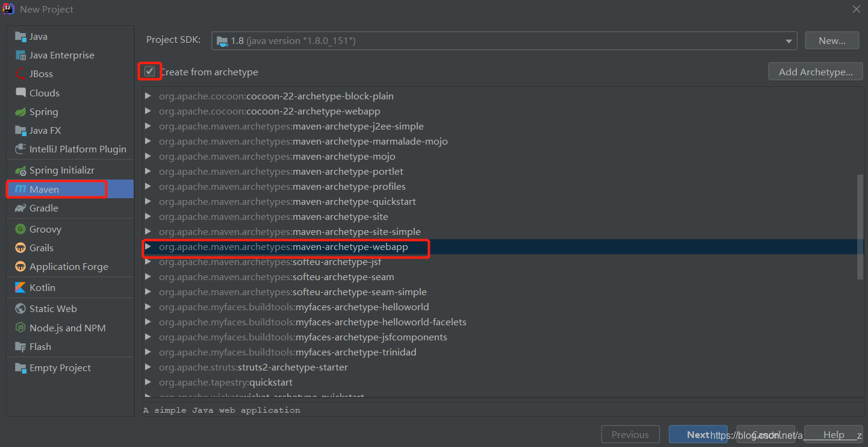Image resolution: width=868 pixels, height=447 pixels.
Task: Click the Java Enterprise icon
Action: (x=20, y=55)
